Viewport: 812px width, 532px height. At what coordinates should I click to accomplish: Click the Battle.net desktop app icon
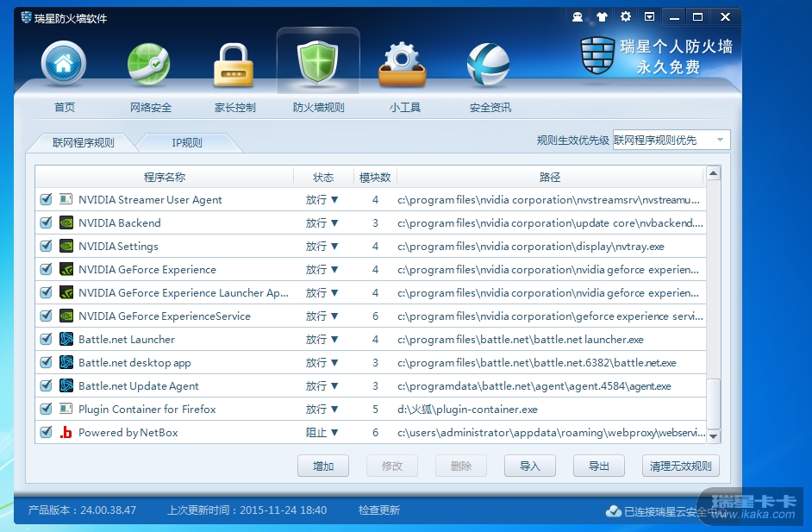click(66, 363)
